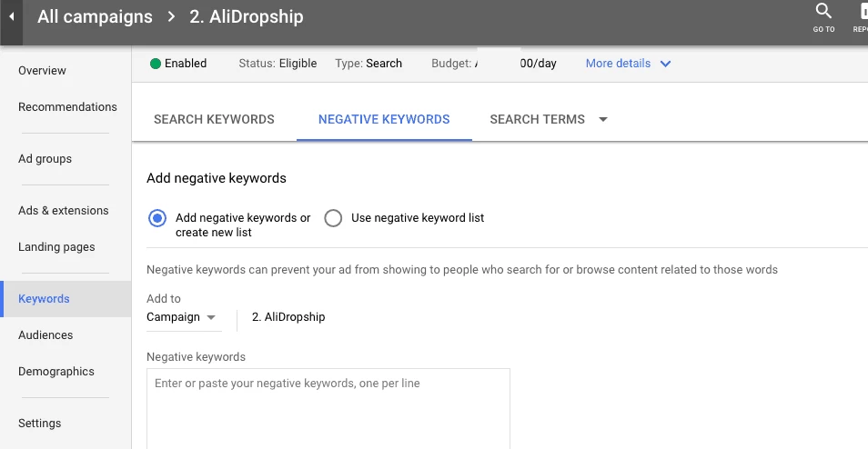This screenshot has width=868, height=449.
Task: Collapse the left navigation panel arrow
Action: tap(11, 16)
